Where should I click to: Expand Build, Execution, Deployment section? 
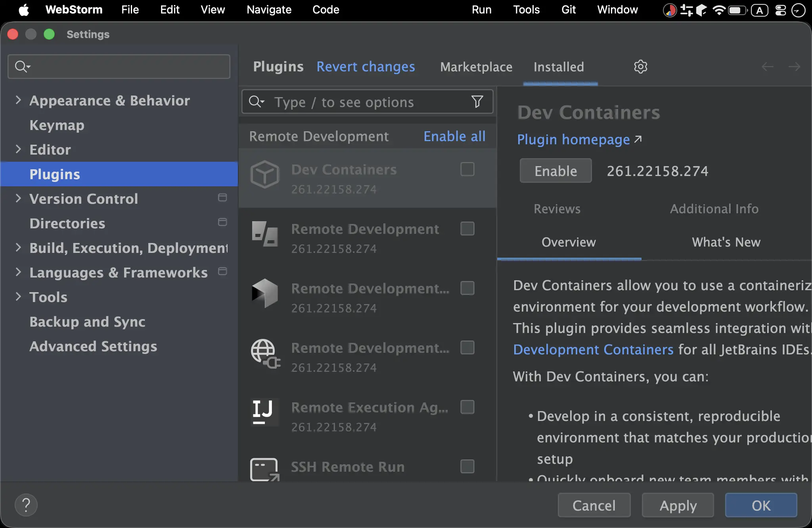(18, 247)
